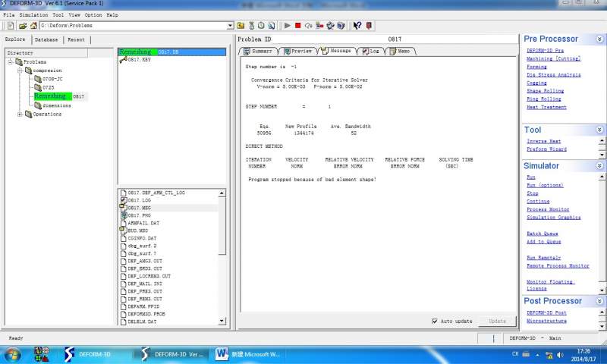This screenshot has height=364, width=607.
Task: Click the DEFORM-3D Pre link
Action: 545,51
